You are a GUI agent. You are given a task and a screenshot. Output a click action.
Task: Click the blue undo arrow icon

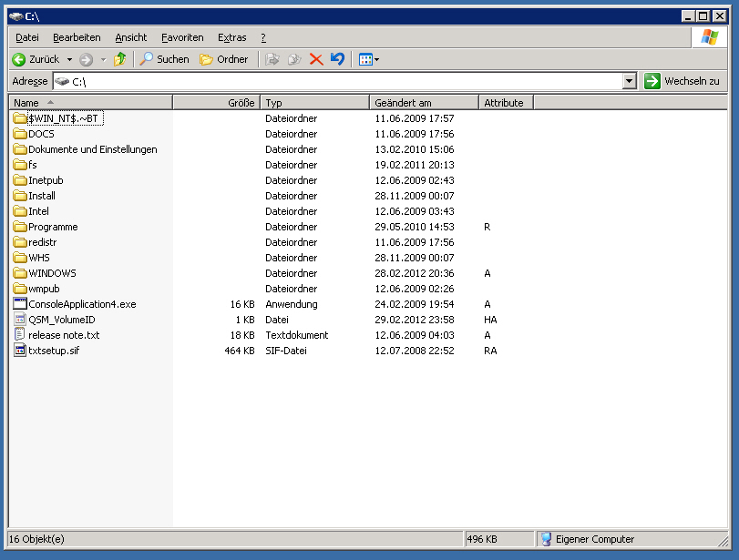tap(337, 59)
